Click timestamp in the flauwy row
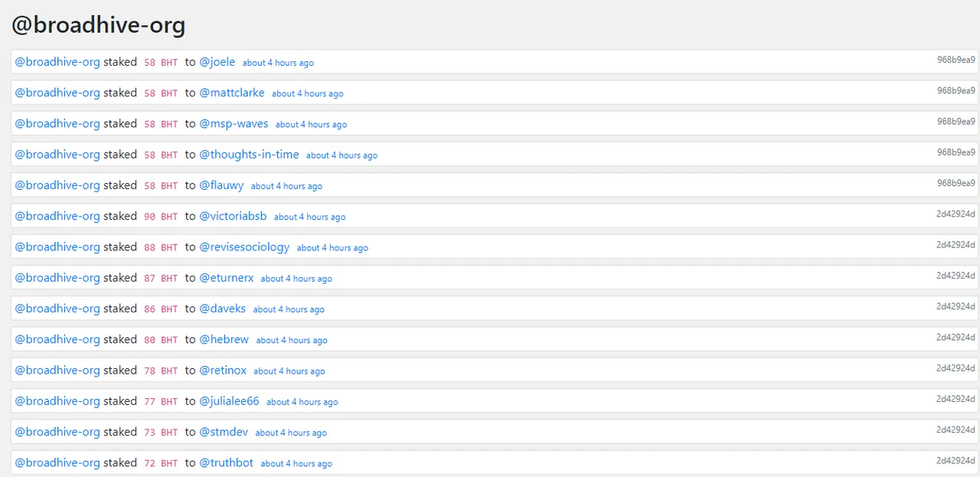The width and height of the screenshot is (980, 477). pos(287,186)
